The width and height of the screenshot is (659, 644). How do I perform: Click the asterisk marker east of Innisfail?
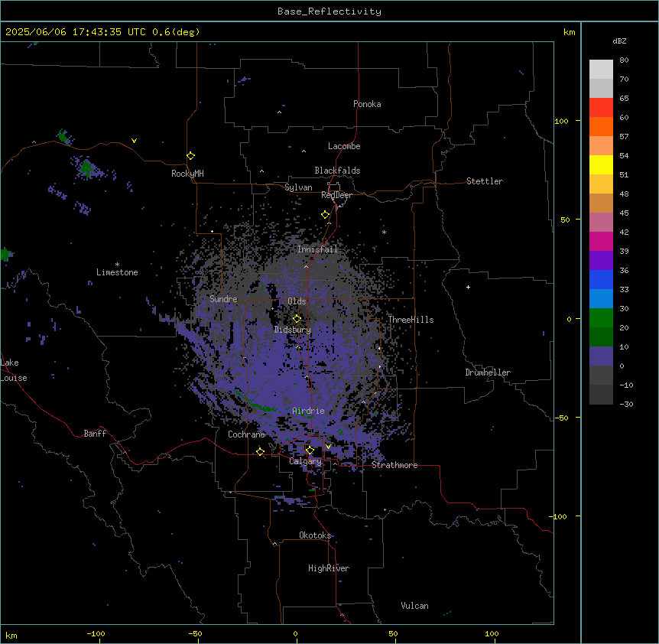(x=384, y=232)
